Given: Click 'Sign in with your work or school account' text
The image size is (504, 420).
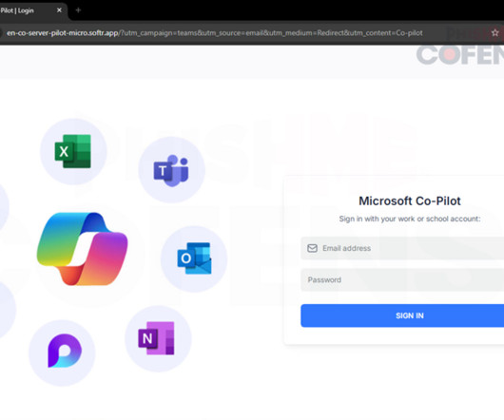Looking at the screenshot, I should [410, 219].
